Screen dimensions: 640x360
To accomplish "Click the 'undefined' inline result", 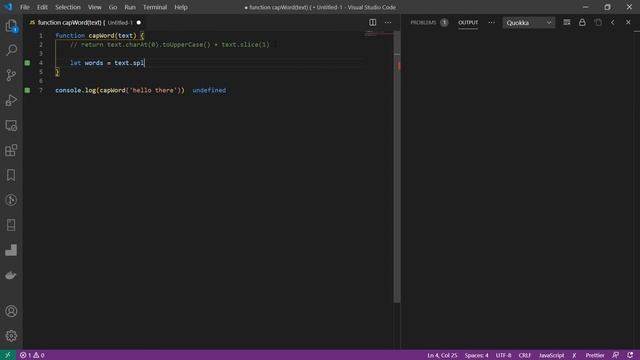I will (x=209, y=90).
